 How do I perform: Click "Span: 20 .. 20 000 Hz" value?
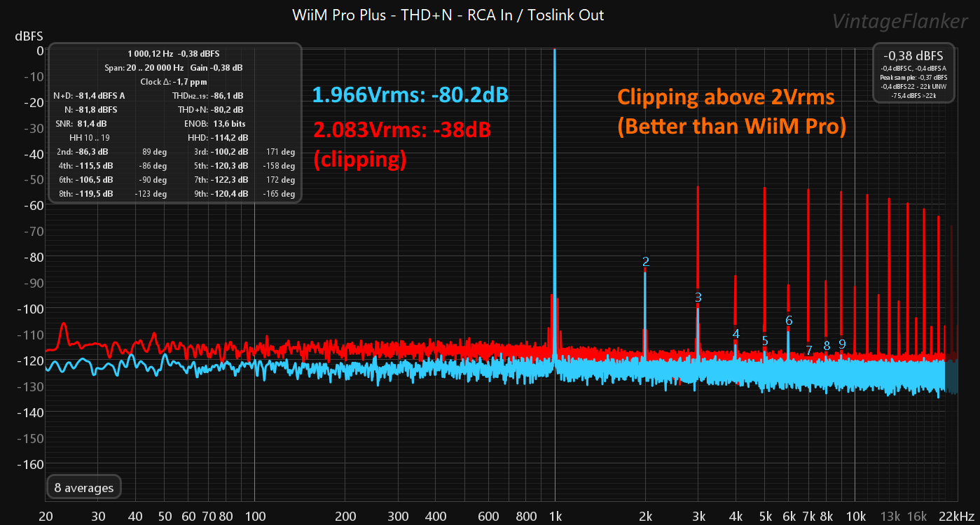pos(143,67)
